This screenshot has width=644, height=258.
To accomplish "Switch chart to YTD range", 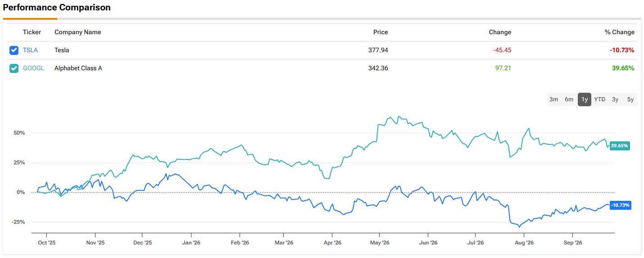I will 600,100.
